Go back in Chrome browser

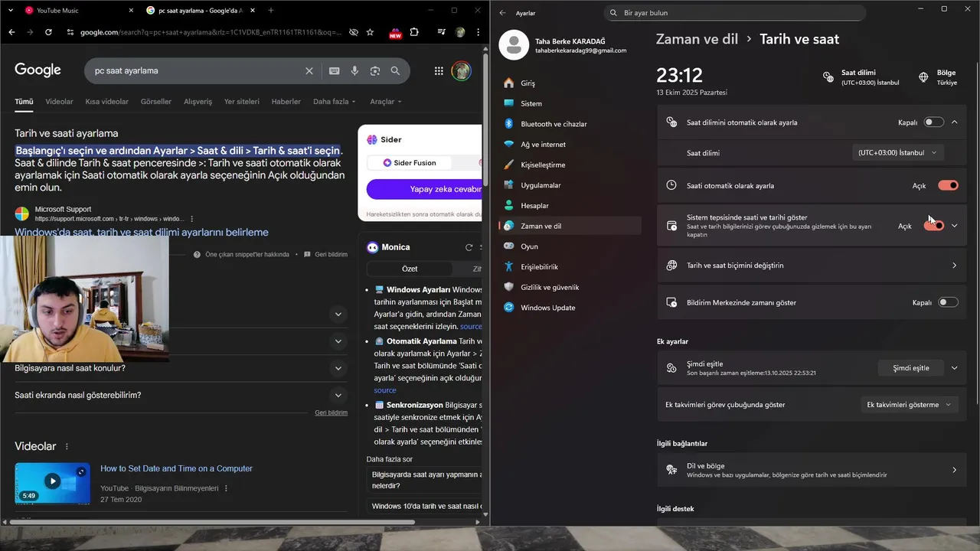click(x=11, y=32)
